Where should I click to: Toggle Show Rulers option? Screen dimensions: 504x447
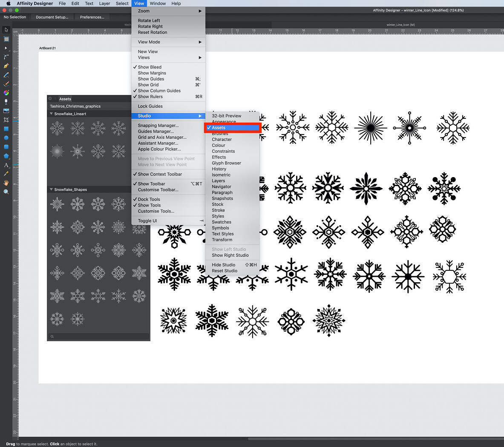tap(168, 97)
